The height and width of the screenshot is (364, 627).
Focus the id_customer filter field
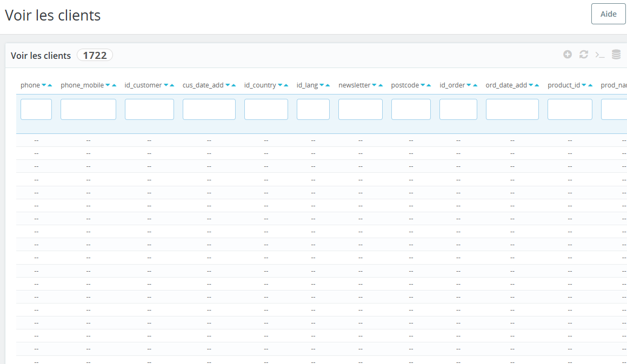pyautogui.click(x=149, y=109)
